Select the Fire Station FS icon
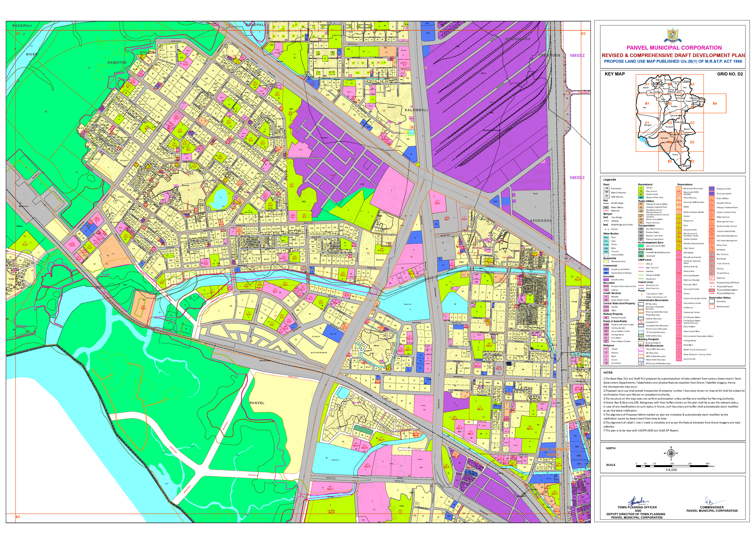 [x=606, y=338]
